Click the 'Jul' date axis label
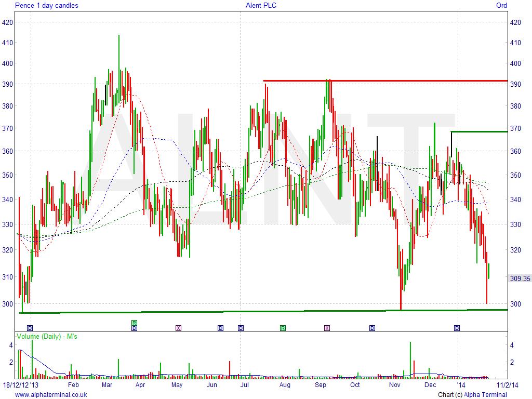Image resolution: width=532 pixels, height=399 pixels. [x=244, y=385]
